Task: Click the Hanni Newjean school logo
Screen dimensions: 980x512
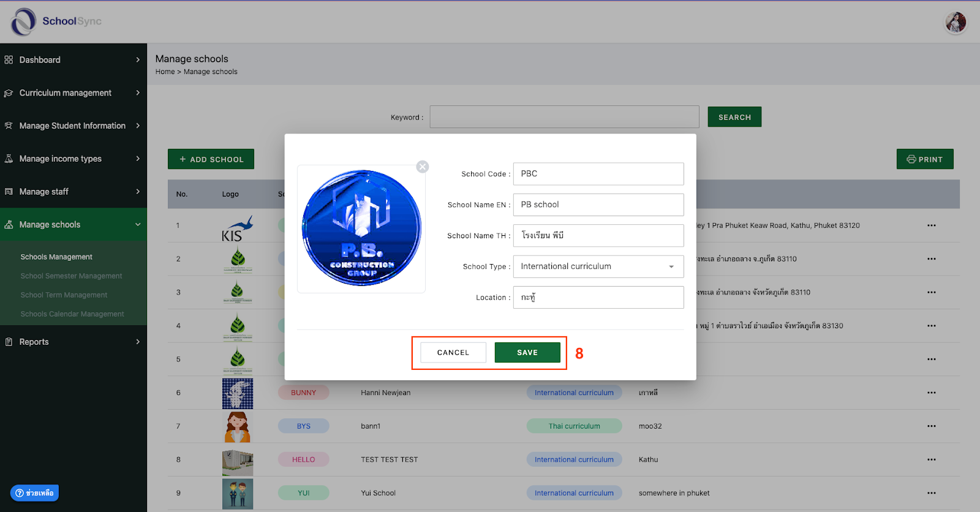Action: 238,394
